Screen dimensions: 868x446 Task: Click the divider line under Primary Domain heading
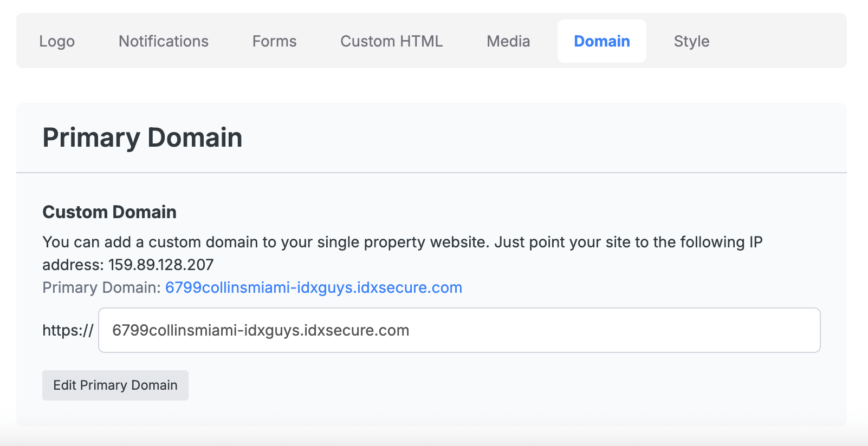tap(431, 173)
